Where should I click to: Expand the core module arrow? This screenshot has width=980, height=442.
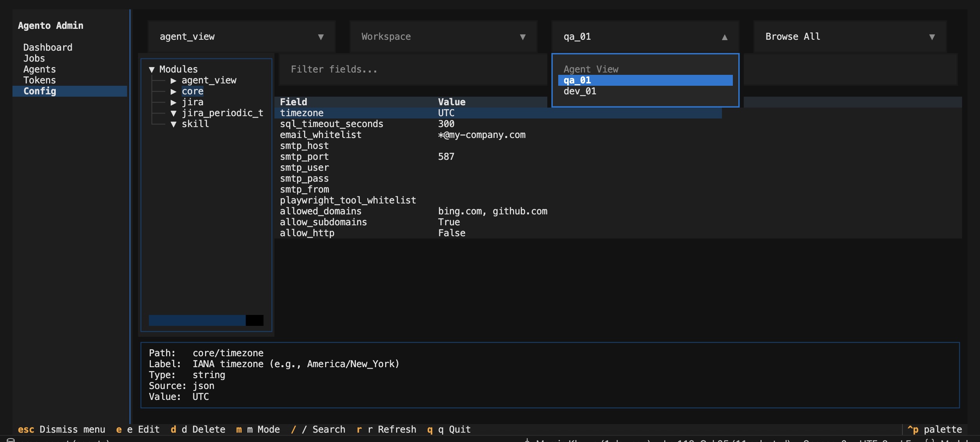(173, 92)
